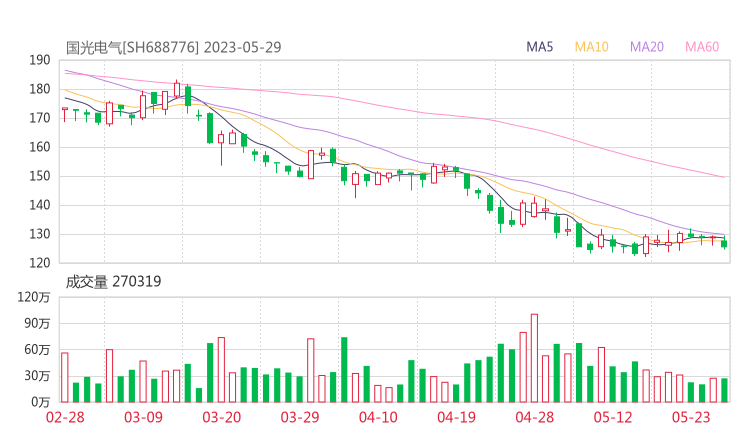Click the 90万 volume axis label
Image resolution: width=740 pixels, height=440 pixels.
pyautogui.click(x=37, y=323)
